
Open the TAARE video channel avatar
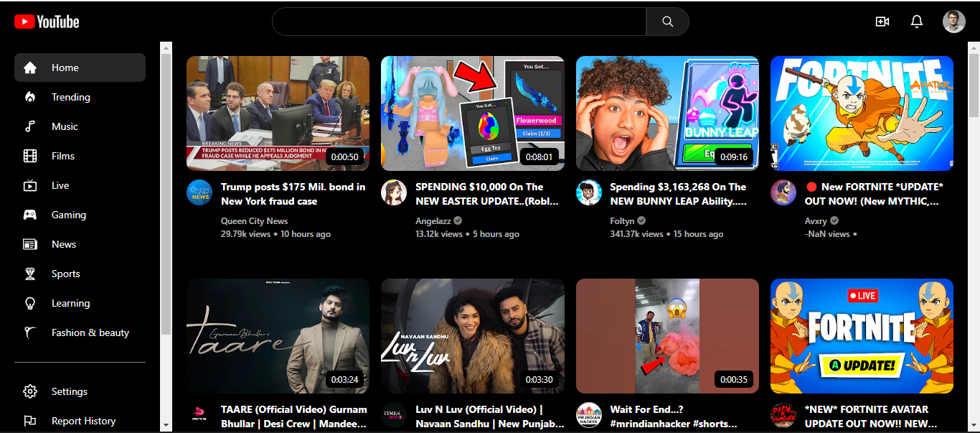click(199, 415)
